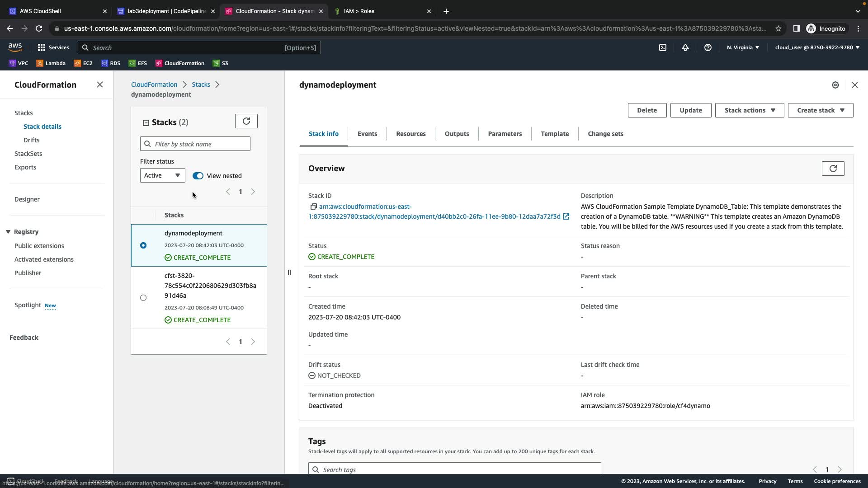Open the Active filter status dropdown
Image resolution: width=868 pixels, height=488 pixels.
point(162,175)
